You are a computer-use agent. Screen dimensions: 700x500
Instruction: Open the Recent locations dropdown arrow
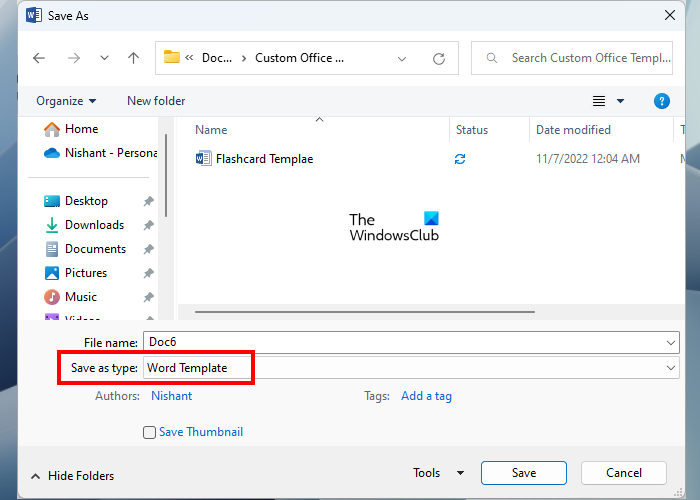[x=104, y=58]
